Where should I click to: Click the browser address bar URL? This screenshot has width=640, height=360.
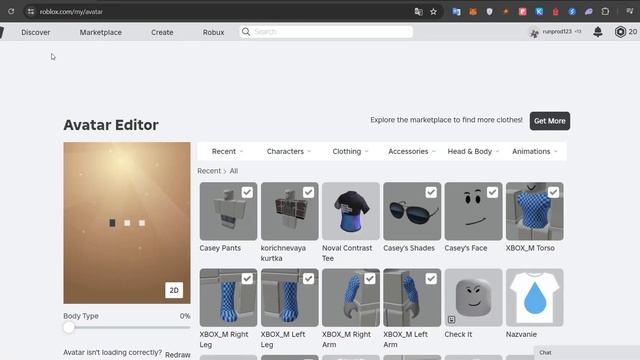coord(71,12)
